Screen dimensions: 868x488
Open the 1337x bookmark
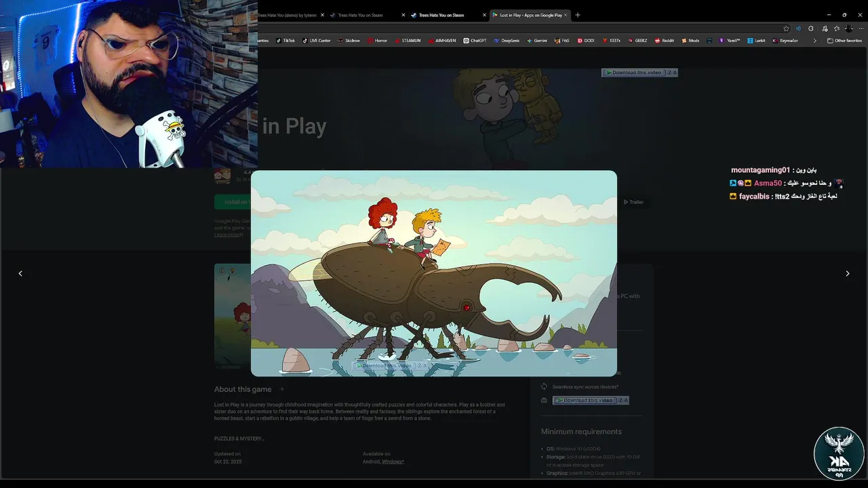[611, 41]
